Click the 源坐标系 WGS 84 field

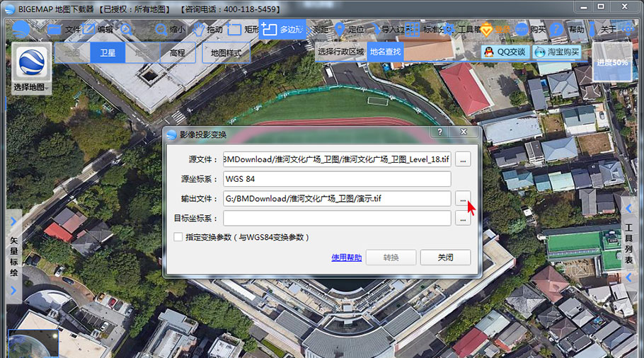pos(337,179)
